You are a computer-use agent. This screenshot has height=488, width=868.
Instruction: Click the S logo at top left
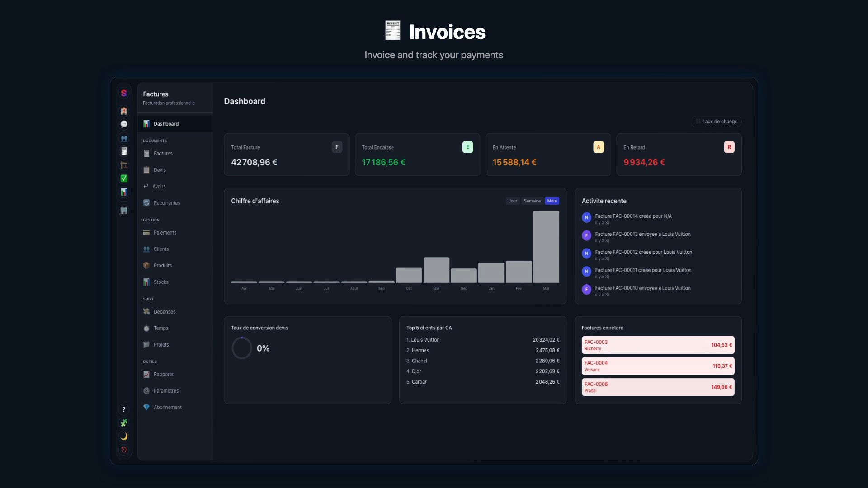(x=124, y=94)
